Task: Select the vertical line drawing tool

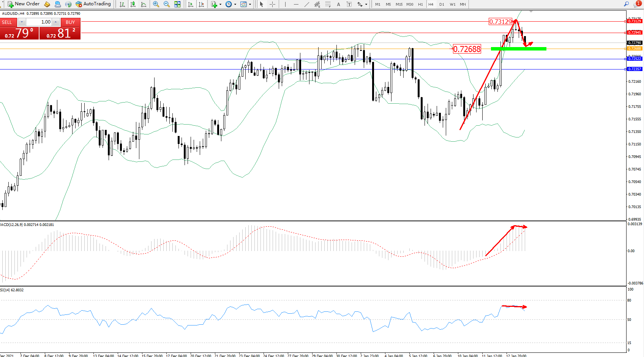Action: (x=285, y=4)
